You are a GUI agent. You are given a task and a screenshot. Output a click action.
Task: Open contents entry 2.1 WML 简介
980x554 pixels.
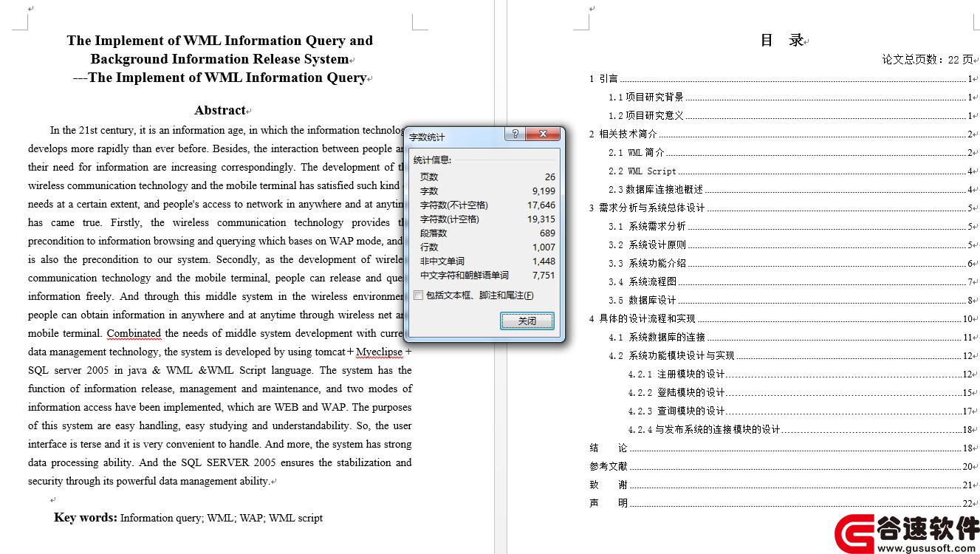(x=791, y=152)
